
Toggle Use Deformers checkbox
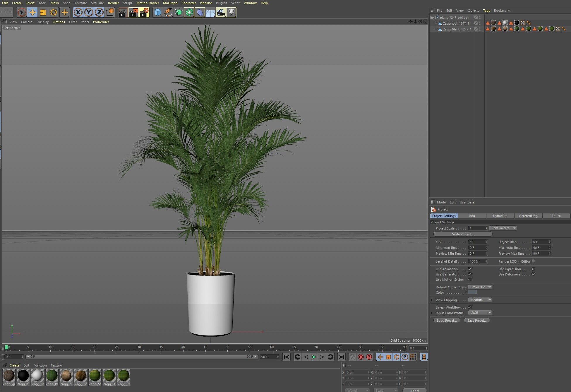coord(533,274)
